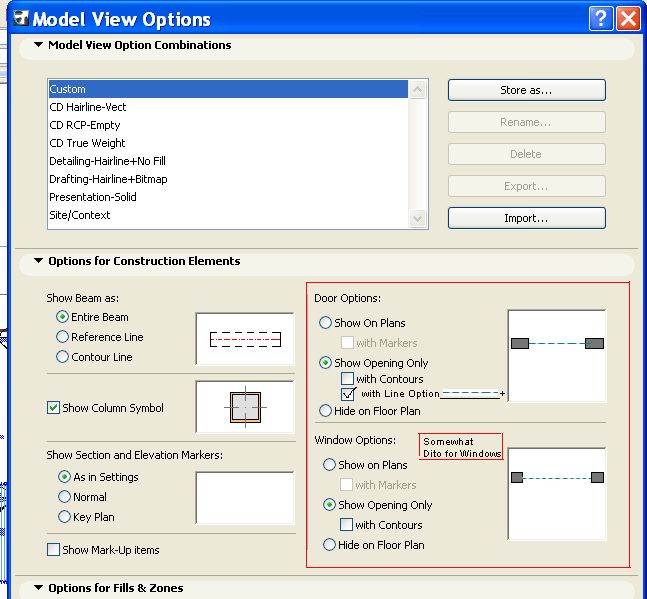Click the Help question mark button
Viewport: 647px width, 599px height.
[601, 19]
